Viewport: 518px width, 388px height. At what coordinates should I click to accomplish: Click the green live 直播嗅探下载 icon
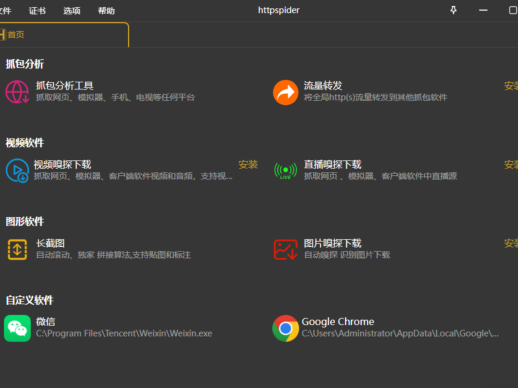coord(285,171)
